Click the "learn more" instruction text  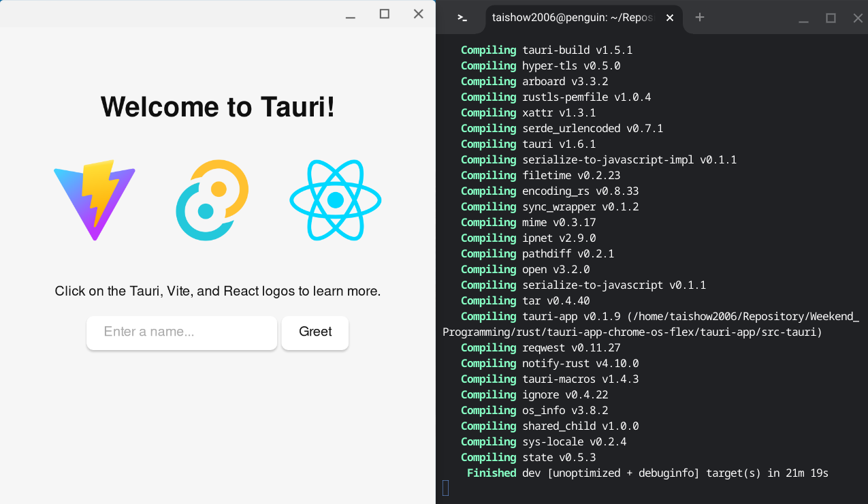tap(218, 292)
